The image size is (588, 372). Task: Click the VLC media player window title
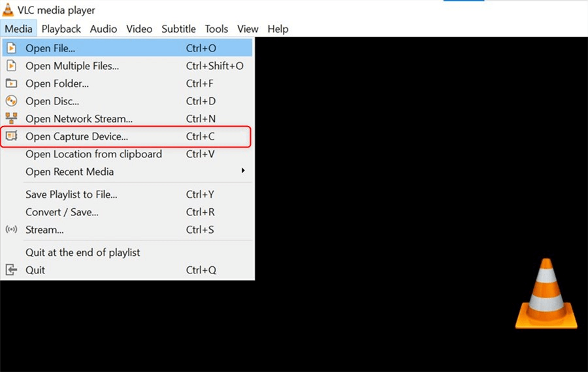coord(56,10)
